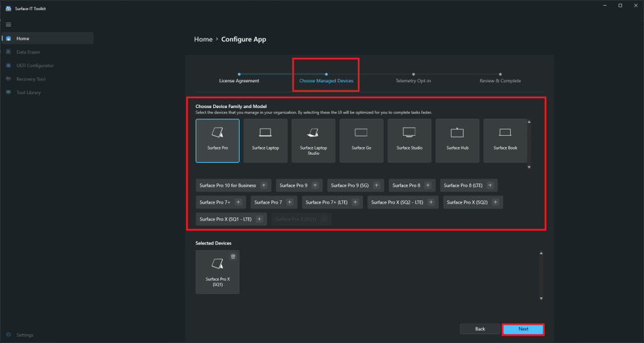This screenshot has height=343, width=644.
Task: Choose the Surface Laptop Studio family tile
Action: tap(313, 141)
